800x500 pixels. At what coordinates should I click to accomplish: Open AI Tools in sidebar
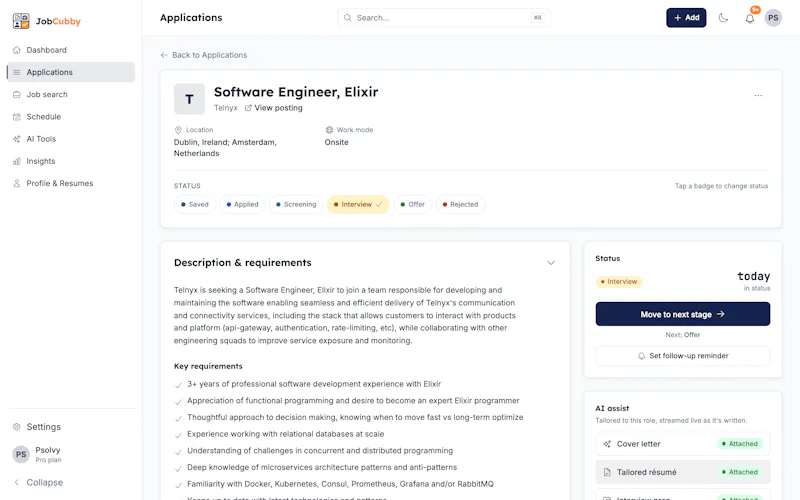(x=71, y=139)
